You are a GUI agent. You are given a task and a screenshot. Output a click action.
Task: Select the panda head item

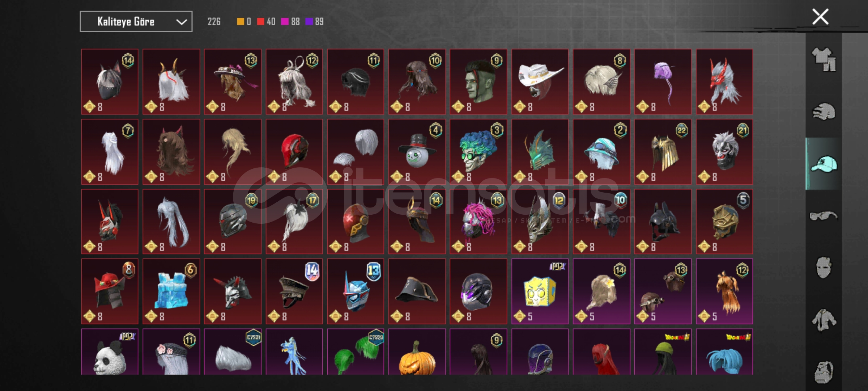pos(110,352)
